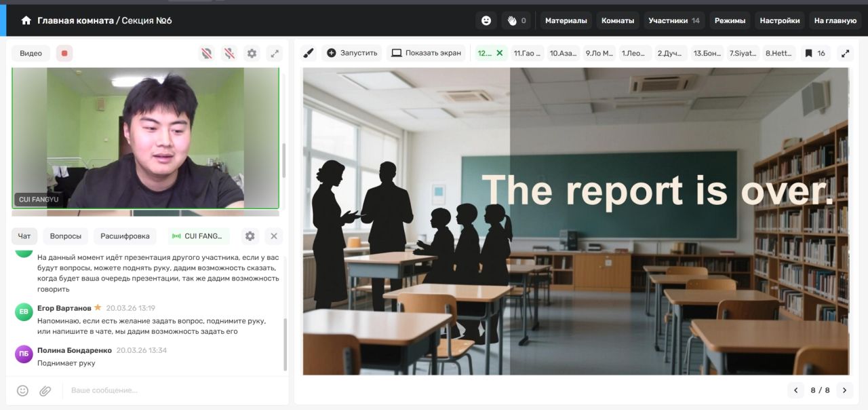The height and width of the screenshot is (410, 868).
Task: Open the emoji reactions smiley in top bar
Action: (x=486, y=20)
